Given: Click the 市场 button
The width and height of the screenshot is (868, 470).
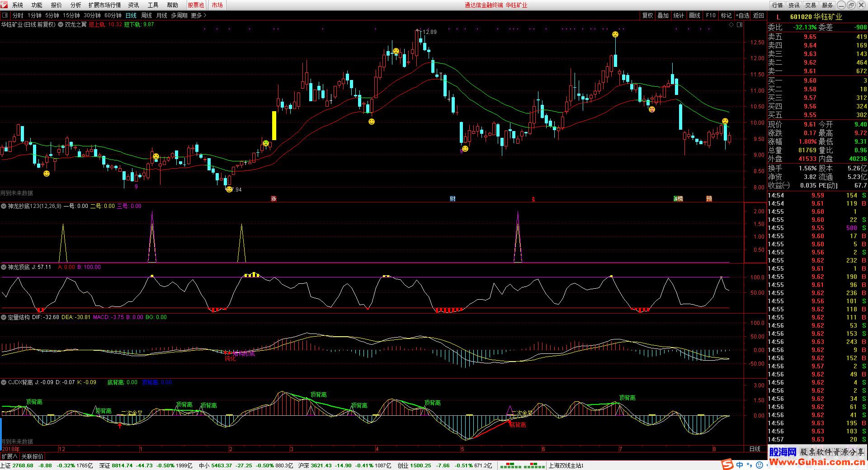Looking at the screenshot, I should 217,5.
